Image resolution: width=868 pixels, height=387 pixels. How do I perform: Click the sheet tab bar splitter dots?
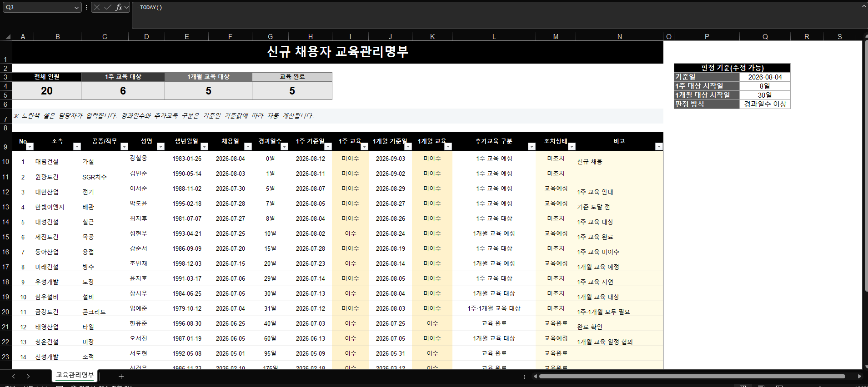[524, 377]
